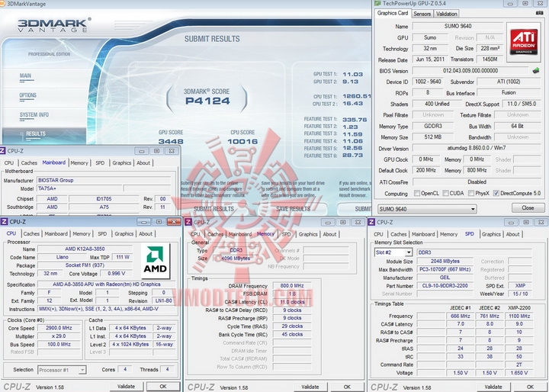Image resolution: width=549 pixels, height=392 pixels.
Task: Click SUBMIT RESULTS button in 3DMark Vantage
Action: (x=213, y=209)
